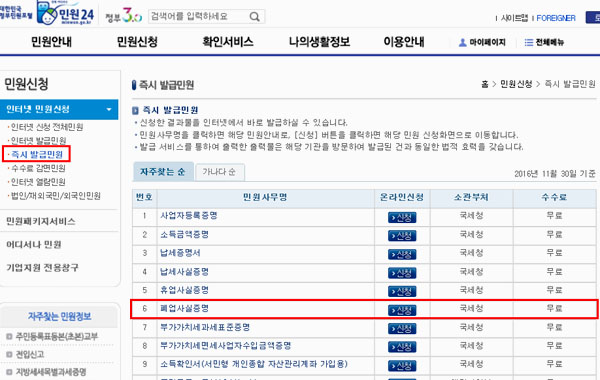Open 납세증명서 document link
The width and height of the screenshot is (600, 380).
pos(180,253)
